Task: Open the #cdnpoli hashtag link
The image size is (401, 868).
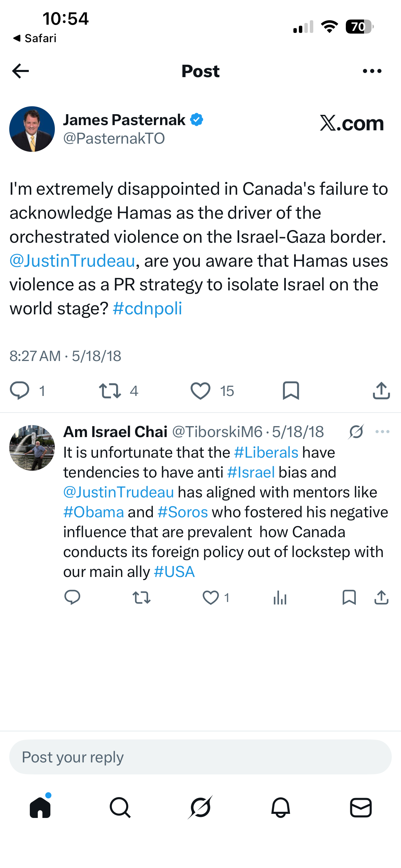Action: pos(147,309)
